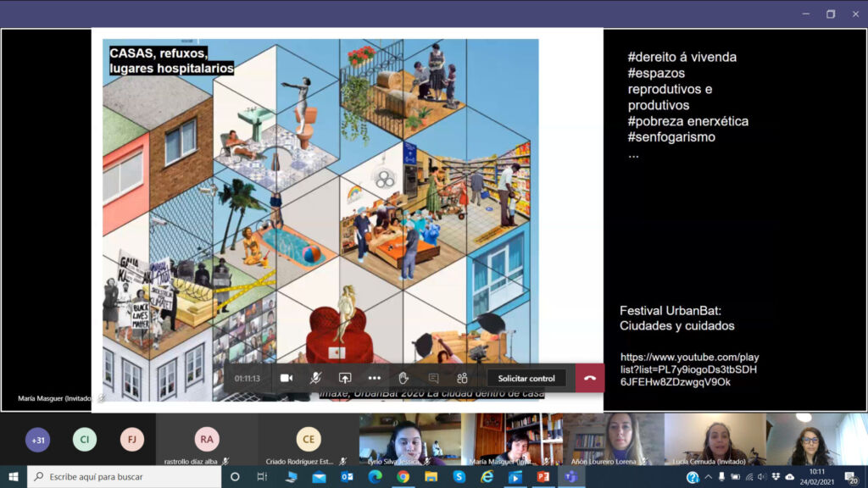Image resolution: width=868 pixels, height=488 pixels.
Task: Show the participants list
Action: (462, 378)
